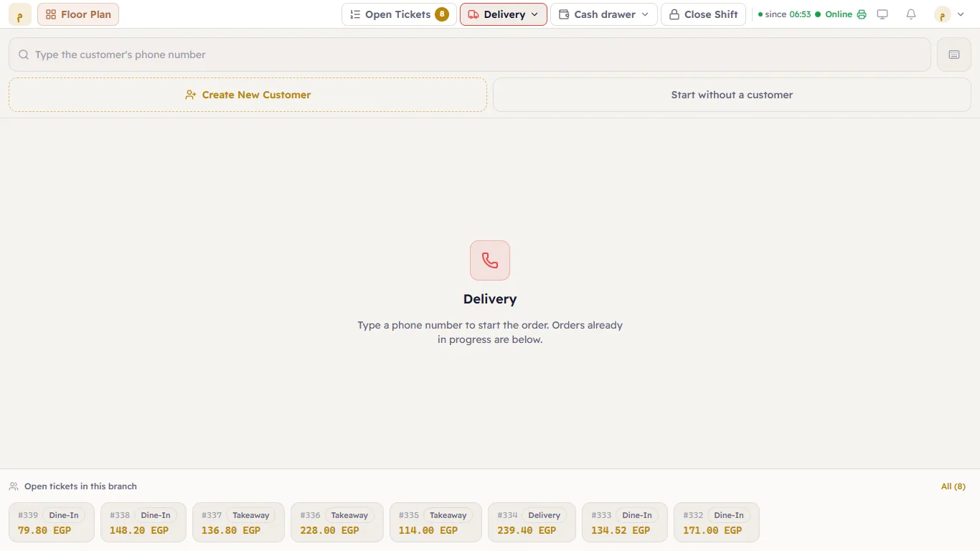The height and width of the screenshot is (551, 980).
Task: Open notifications bell
Action: coord(911,14)
